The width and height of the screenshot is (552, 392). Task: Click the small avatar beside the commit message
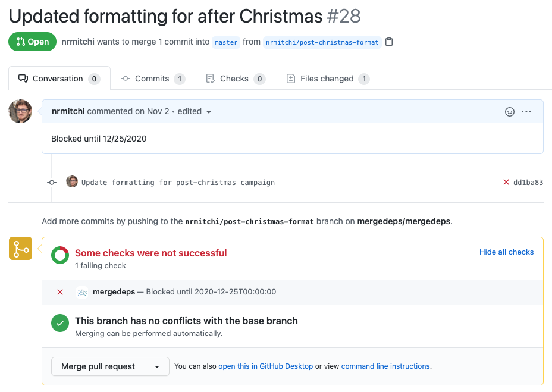coord(72,182)
